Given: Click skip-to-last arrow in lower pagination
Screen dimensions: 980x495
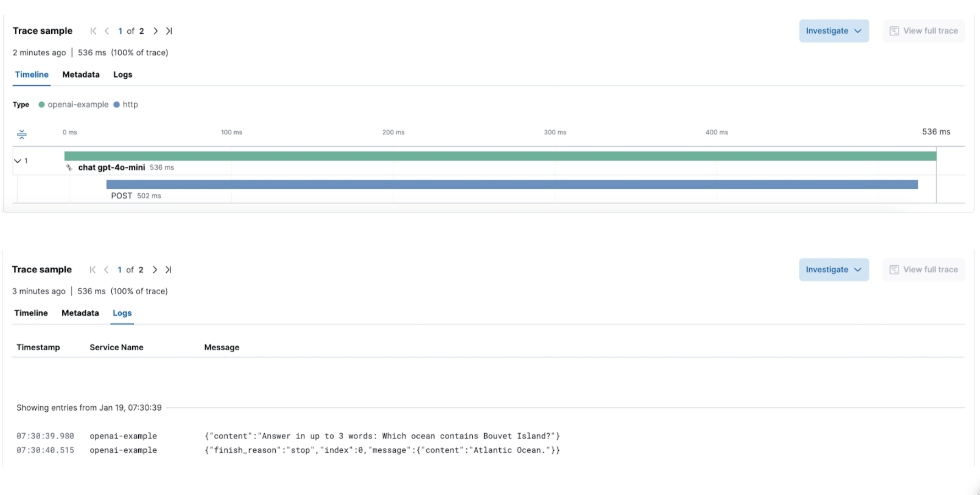Looking at the screenshot, I should pyautogui.click(x=168, y=269).
